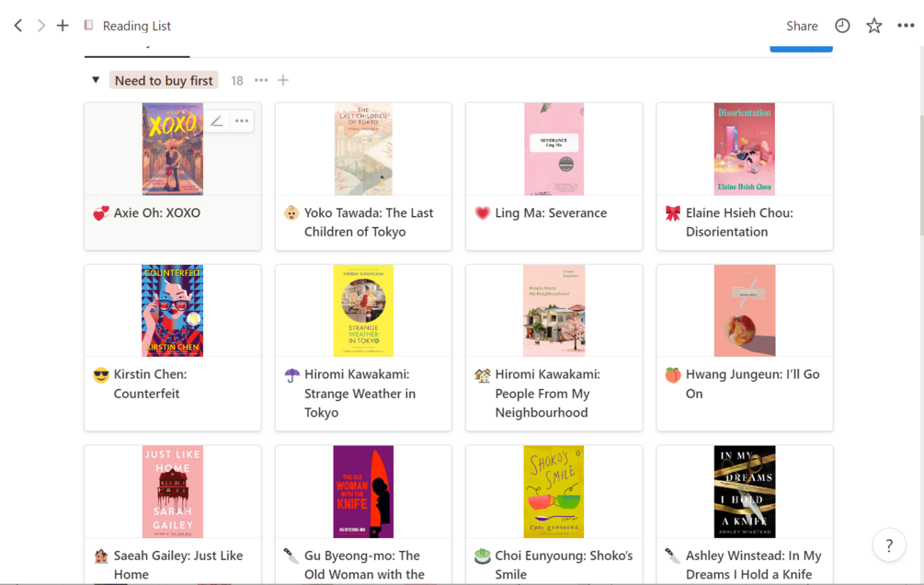Open Old Woman with the Knife cover

363,491
